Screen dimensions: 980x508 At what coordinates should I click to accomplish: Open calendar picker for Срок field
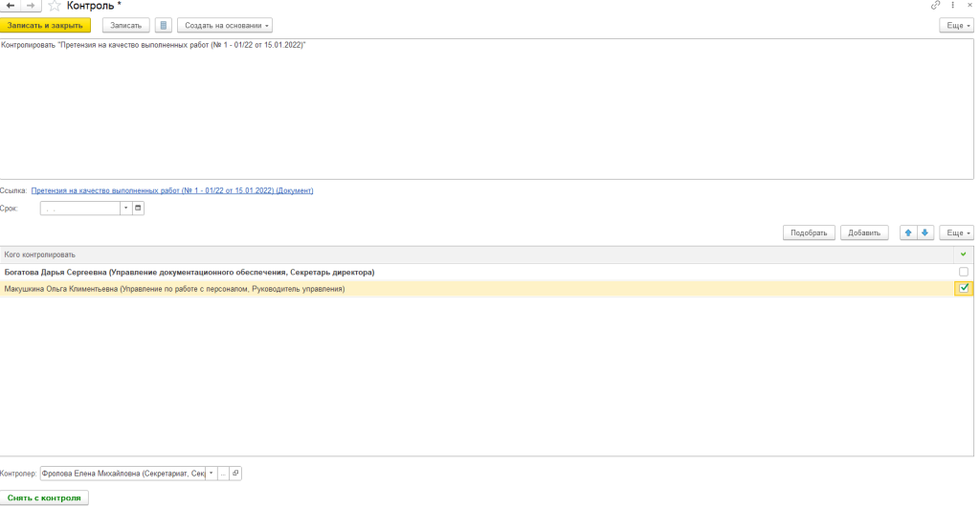[x=138, y=208]
